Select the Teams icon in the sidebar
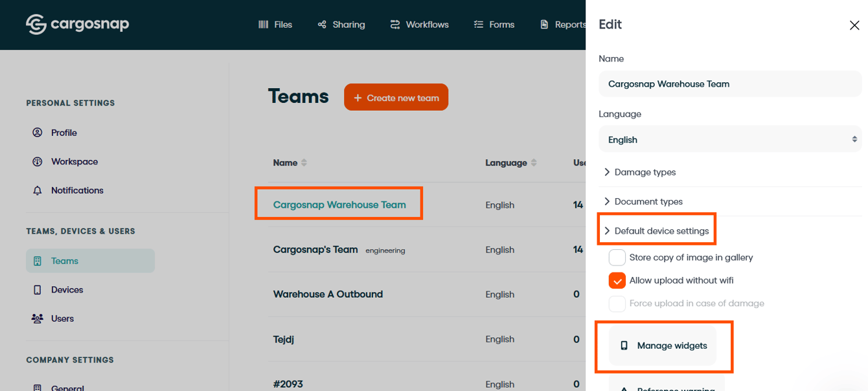 tap(37, 260)
